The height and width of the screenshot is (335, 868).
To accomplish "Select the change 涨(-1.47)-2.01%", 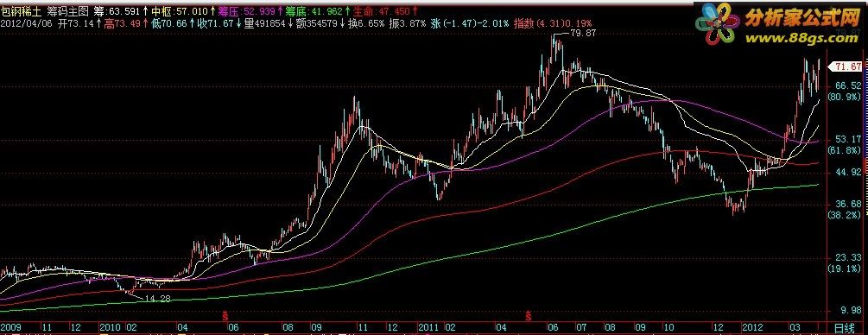I will point(470,24).
